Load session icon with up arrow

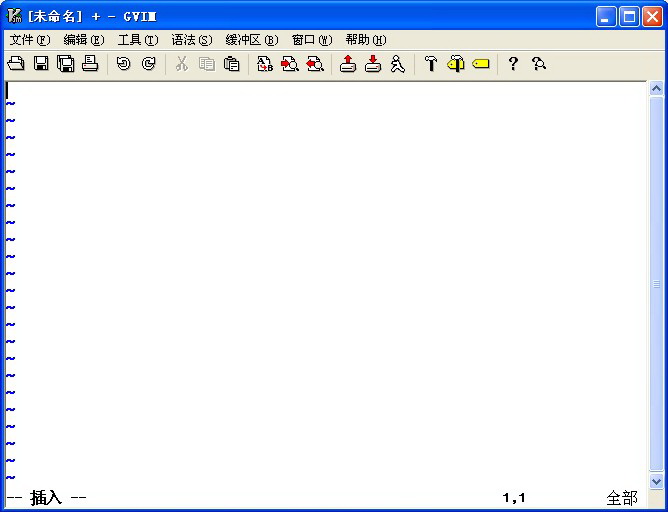pos(348,64)
